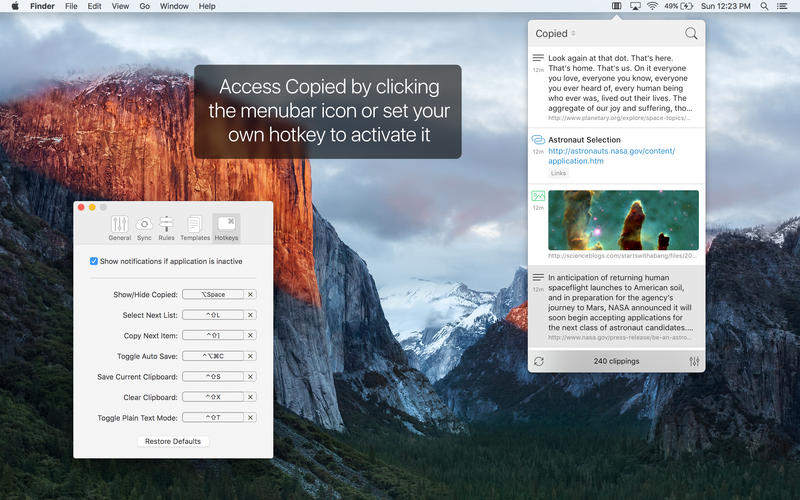This screenshot has width=800, height=500.
Task: Expand the Copied list dropdown
Action: click(x=556, y=34)
